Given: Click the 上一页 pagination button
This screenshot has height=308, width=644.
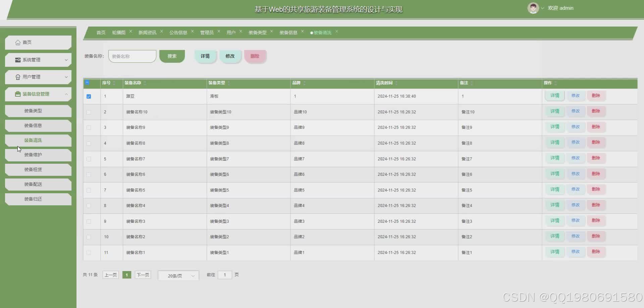Looking at the screenshot, I should (x=111, y=275).
